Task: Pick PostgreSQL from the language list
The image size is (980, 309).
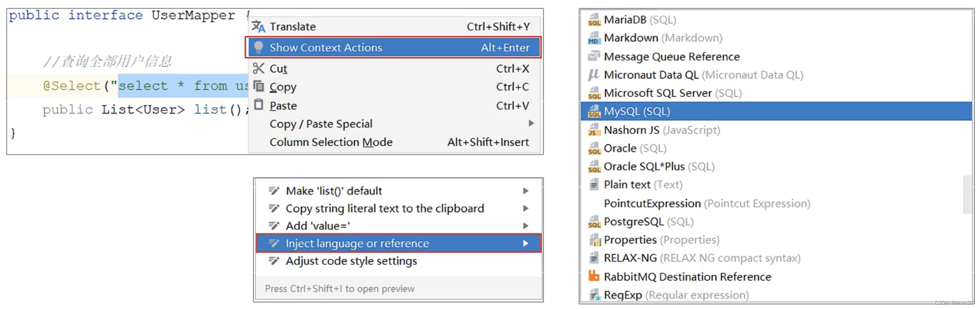Action: coord(776,221)
